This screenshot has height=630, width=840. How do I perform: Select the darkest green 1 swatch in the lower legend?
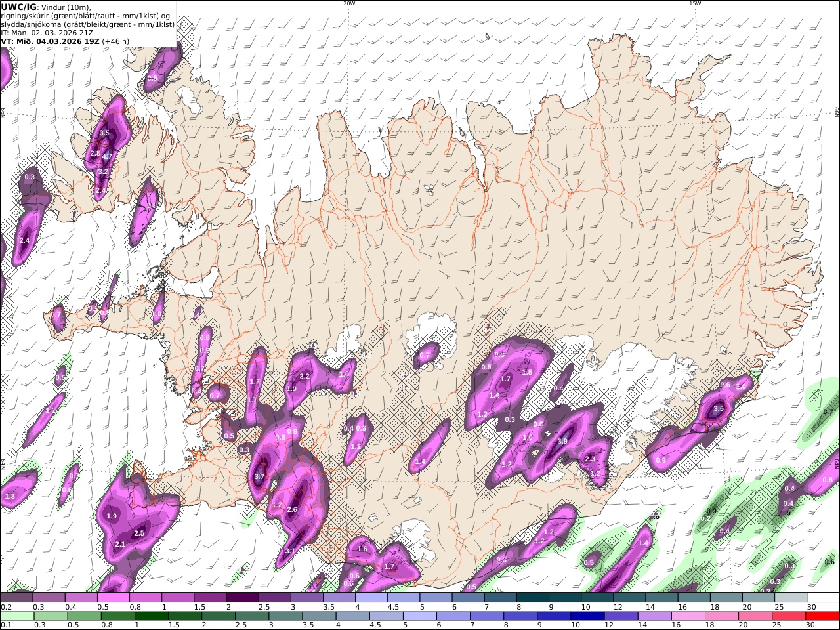coord(150,616)
